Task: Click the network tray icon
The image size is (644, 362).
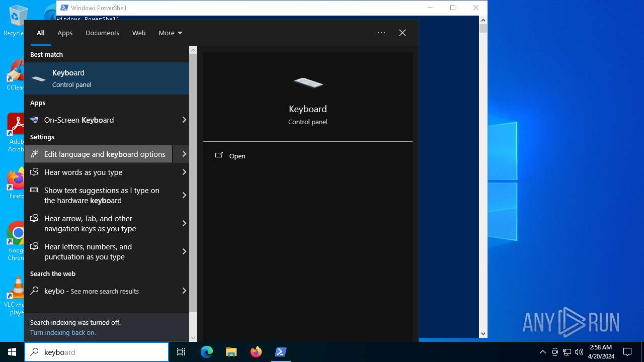Action: click(x=567, y=352)
